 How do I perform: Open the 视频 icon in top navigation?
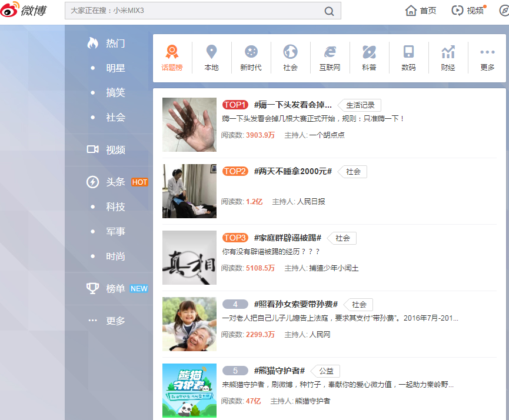point(457,11)
